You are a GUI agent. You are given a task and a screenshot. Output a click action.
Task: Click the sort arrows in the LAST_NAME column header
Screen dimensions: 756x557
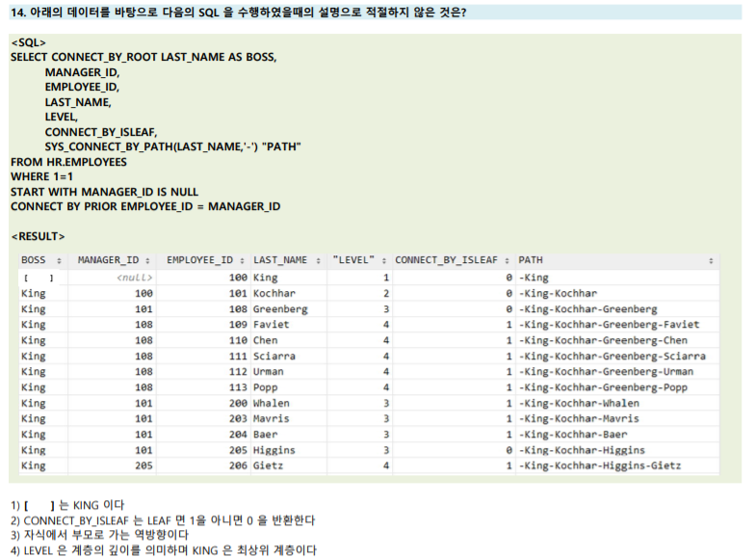point(318,261)
